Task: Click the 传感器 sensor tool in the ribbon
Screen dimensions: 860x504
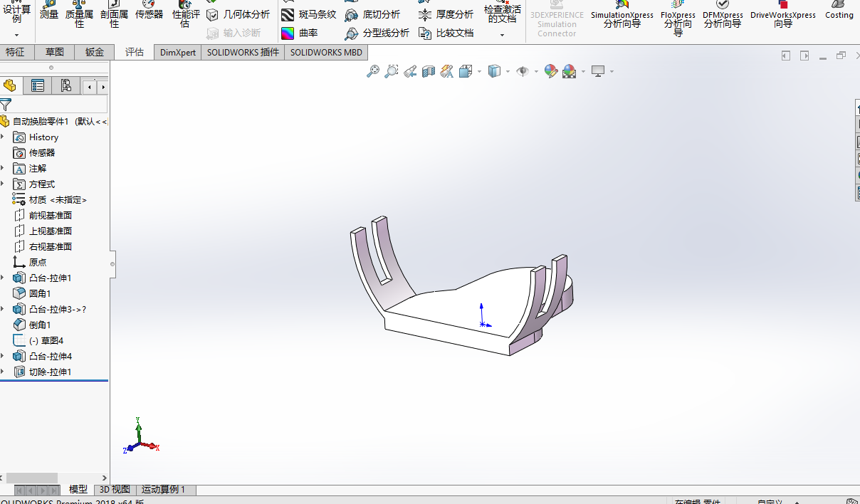Action: 149,10
